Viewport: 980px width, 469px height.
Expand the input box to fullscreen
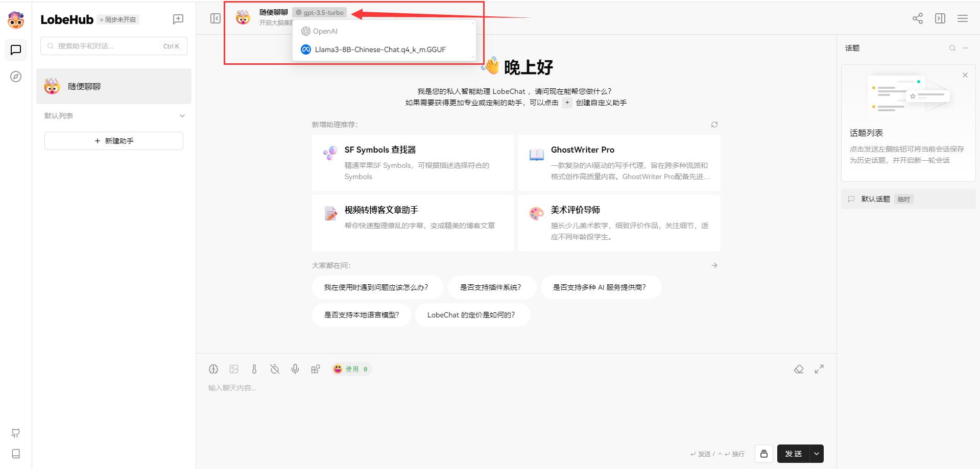[819, 369]
